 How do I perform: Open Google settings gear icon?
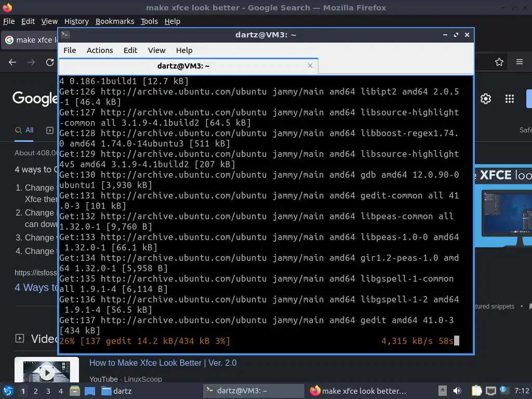pos(486,99)
